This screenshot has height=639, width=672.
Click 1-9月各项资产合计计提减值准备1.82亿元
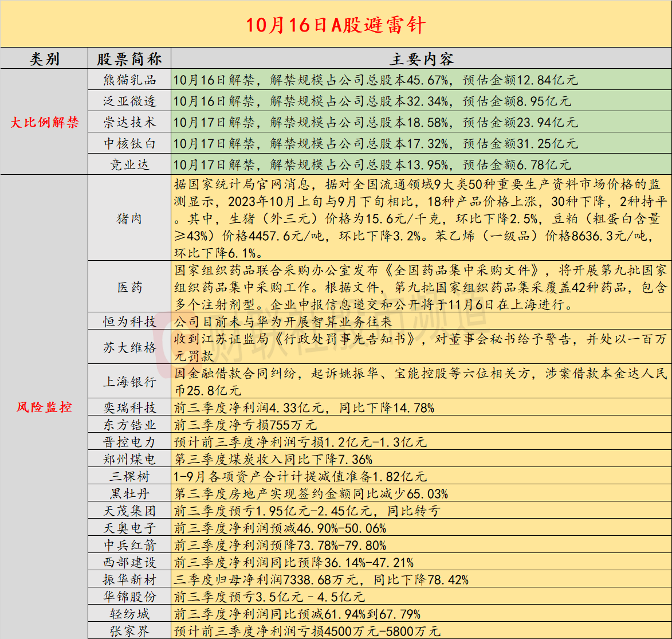click(300, 476)
